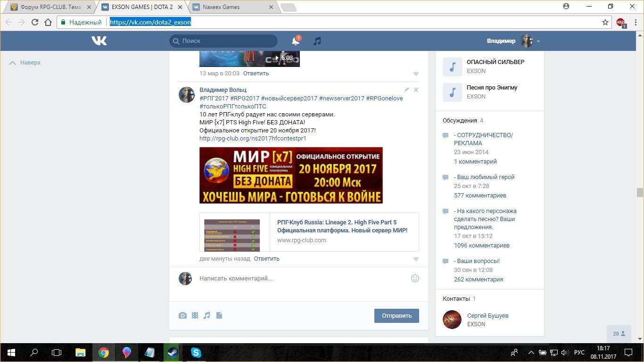Image resolution: width=644 pixels, height=362 pixels.
Task: Open discussion Ваши вопросы!
Action: tap(477, 261)
